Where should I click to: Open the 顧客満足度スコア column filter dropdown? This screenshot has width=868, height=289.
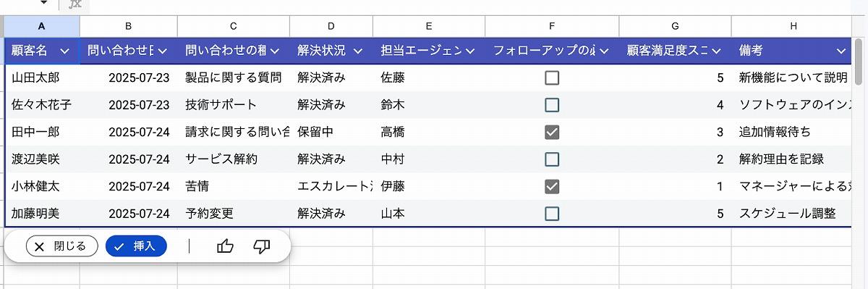(716, 51)
